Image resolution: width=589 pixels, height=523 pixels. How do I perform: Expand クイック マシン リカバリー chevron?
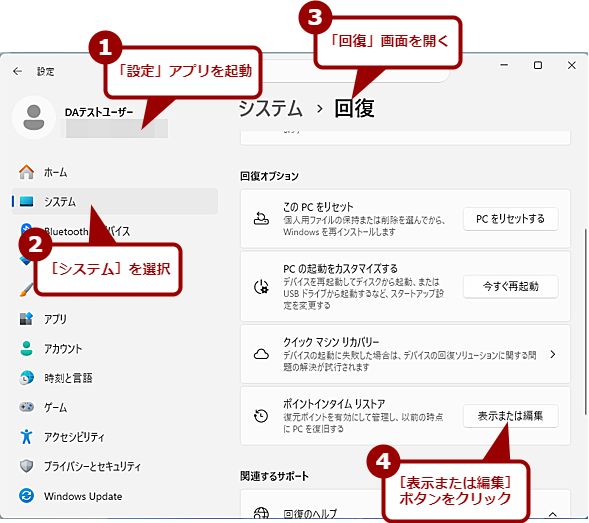pyautogui.click(x=553, y=354)
